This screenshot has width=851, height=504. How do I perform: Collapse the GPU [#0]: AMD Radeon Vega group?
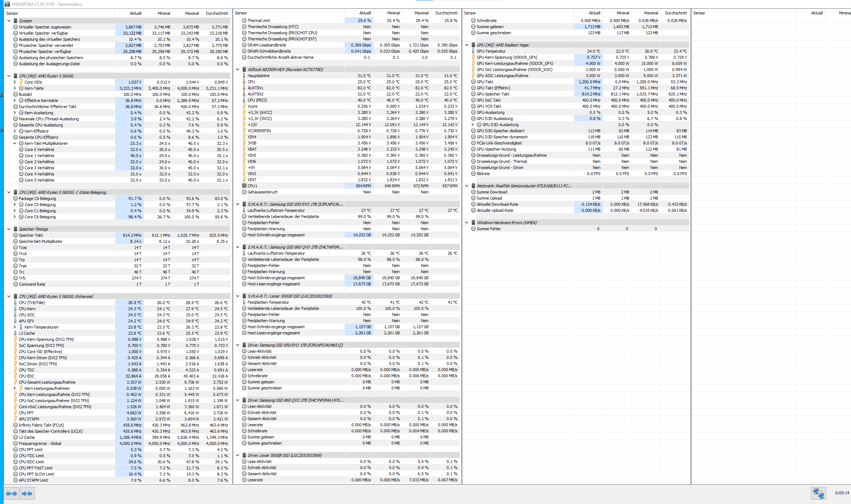click(x=466, y=45)
